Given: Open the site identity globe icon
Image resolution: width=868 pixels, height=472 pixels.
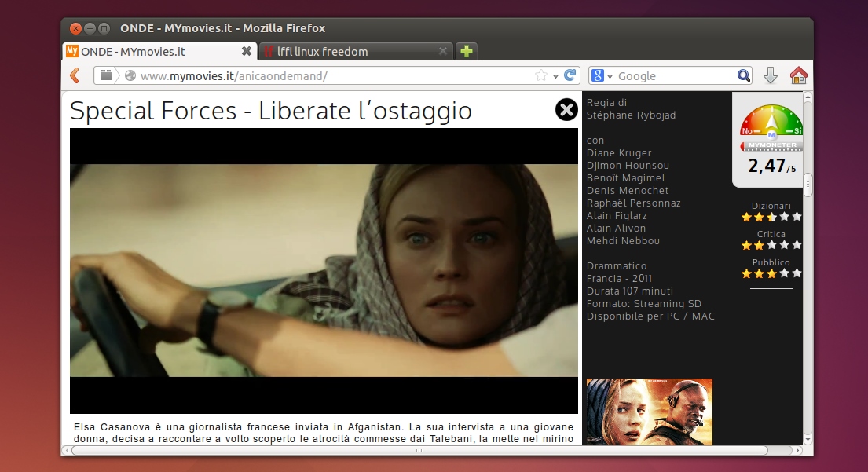Looking at the screenshot, I should point(130,76).
